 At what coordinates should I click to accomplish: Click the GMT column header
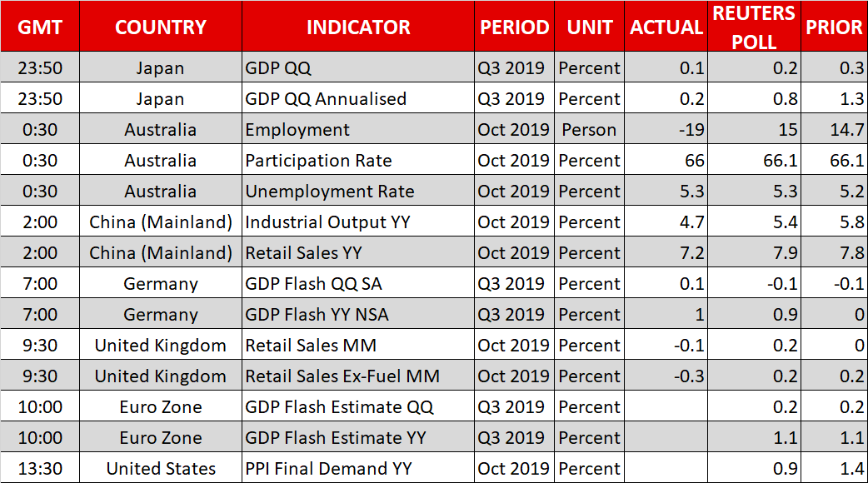(x=40, y=27)
